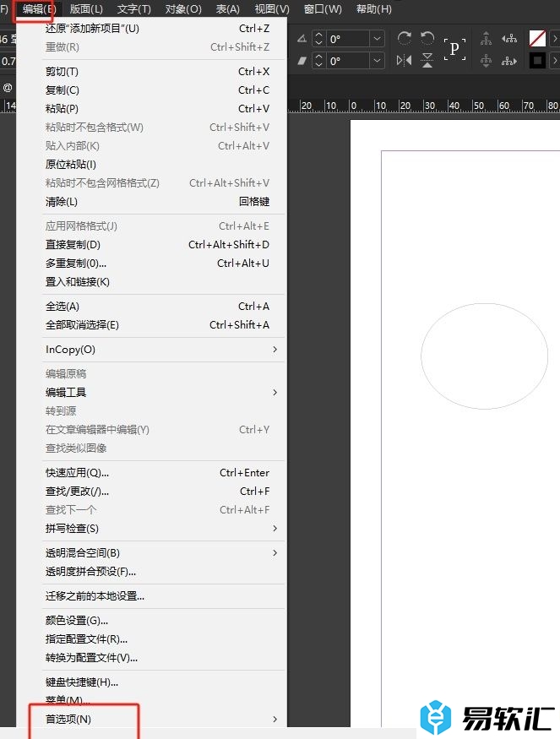Click the select next object icon
Viewport: 560px width, 739px height.
[x=509, y=61]
